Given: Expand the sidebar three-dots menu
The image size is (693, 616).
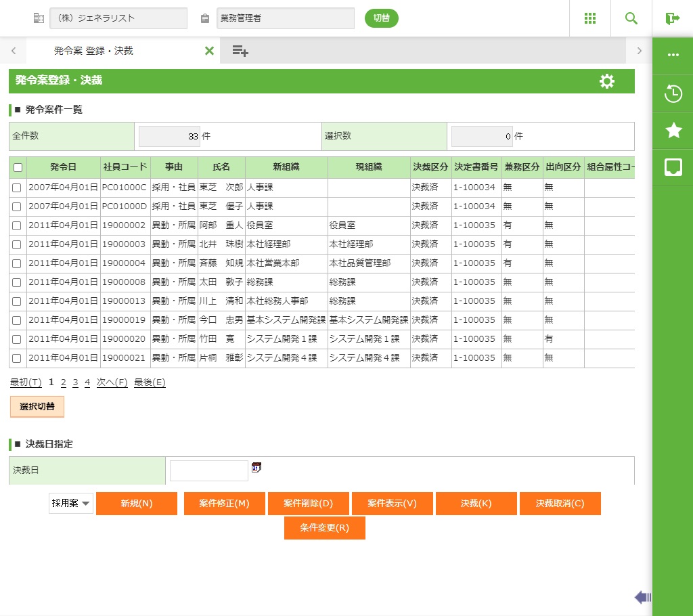Looking at the screenshot, I should 673,56.
